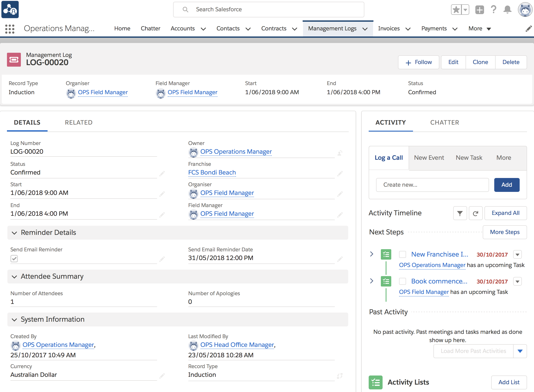Open the Chatter navigation tab
534x392 pixels.
pos(150,28)
